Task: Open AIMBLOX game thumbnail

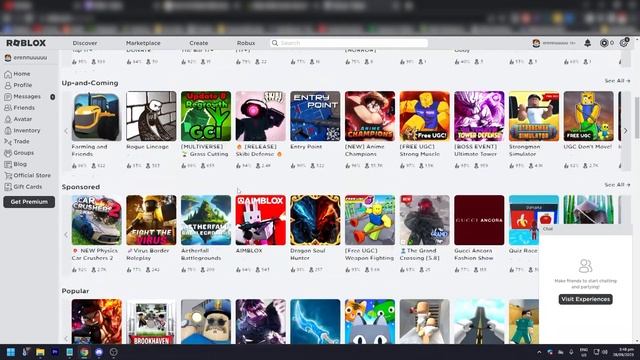Action: pos(260,220)
